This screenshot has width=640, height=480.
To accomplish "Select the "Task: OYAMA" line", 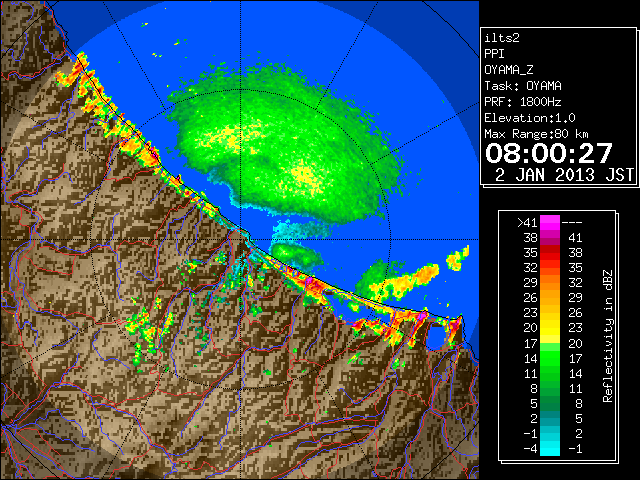I will click(523, 86).
